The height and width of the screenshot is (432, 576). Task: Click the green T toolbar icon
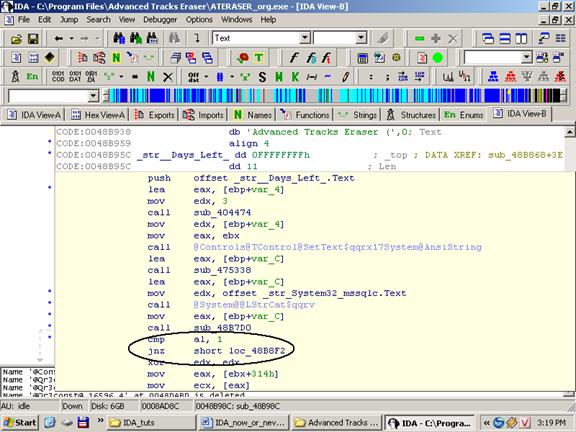pos(259,58)
